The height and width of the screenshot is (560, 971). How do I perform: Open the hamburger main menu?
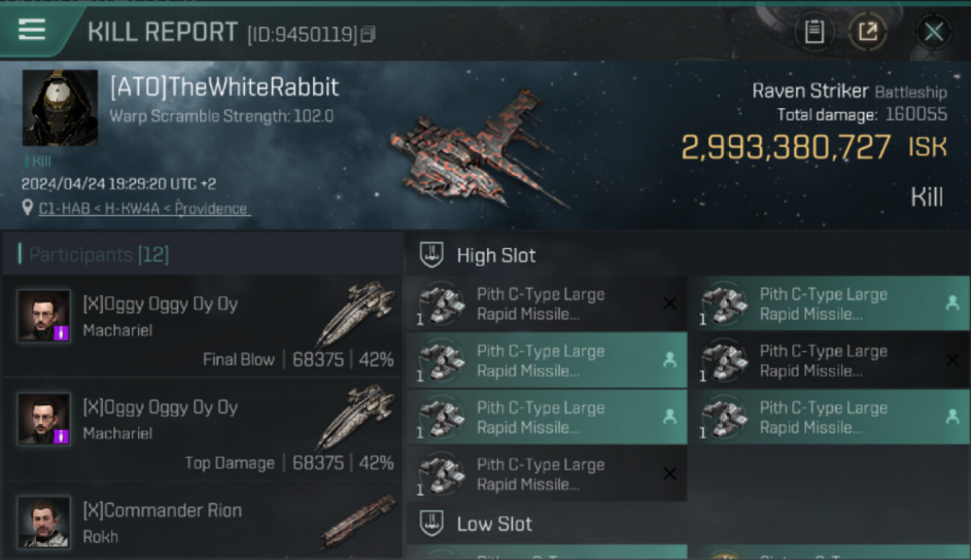pyautogui.click(x=31, y=30)
